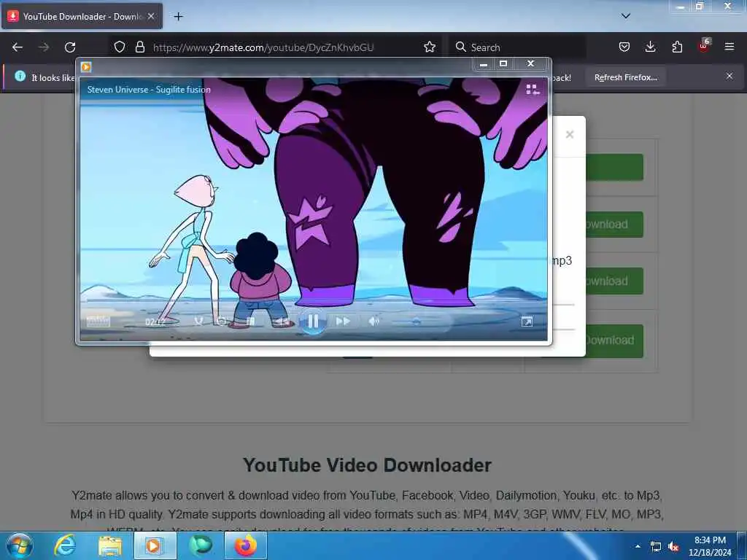This screenshot has height=560, width=747.
Task: Switch Media Player to Library view
Action: tap(533, 90)
